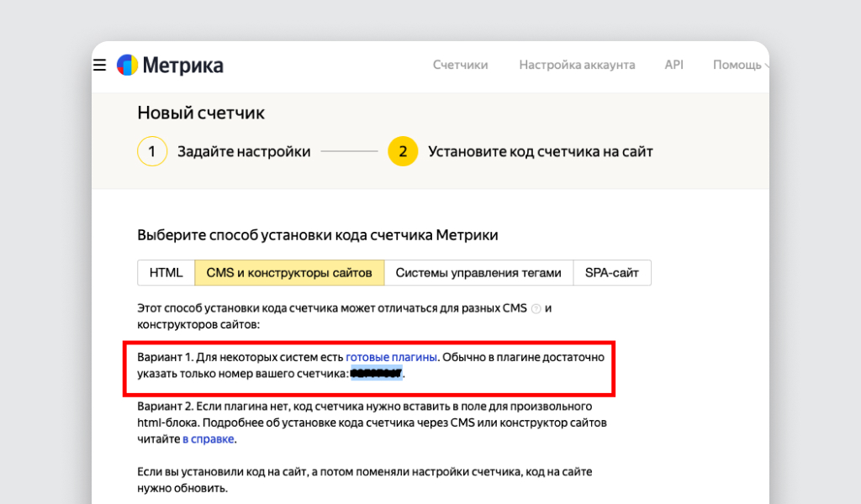Viewport: 861px width, 504px height.
Task: Open the в справке link
Action: (x=209, y=438)
